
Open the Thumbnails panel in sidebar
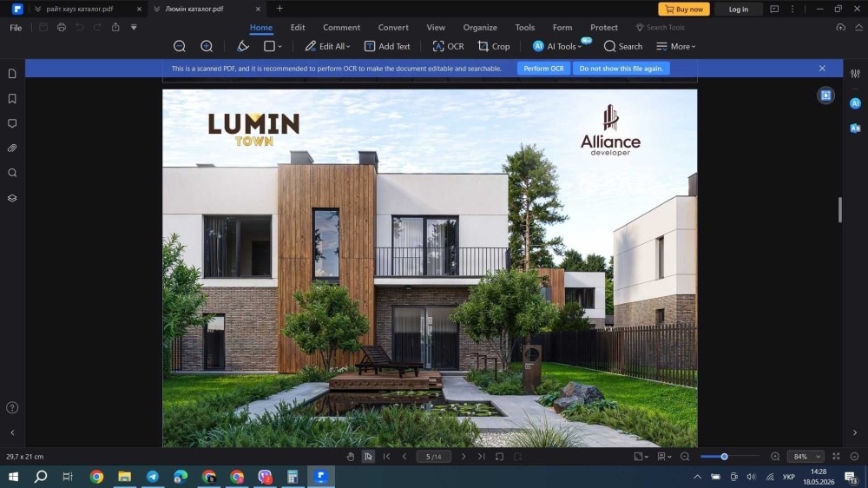[x=12, y=74]
